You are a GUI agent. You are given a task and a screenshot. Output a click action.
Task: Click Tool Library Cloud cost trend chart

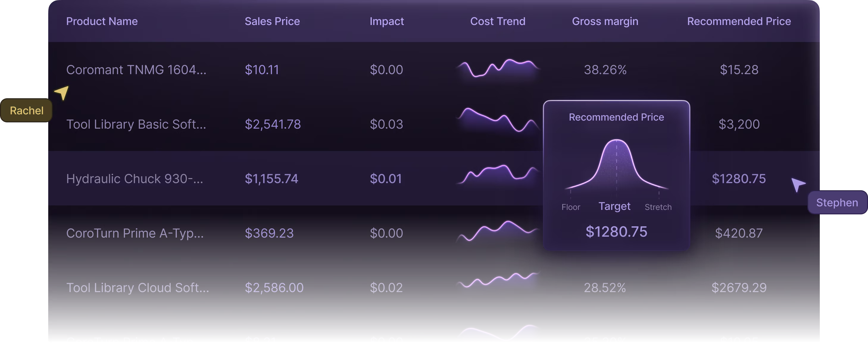[x=498, y=280]
